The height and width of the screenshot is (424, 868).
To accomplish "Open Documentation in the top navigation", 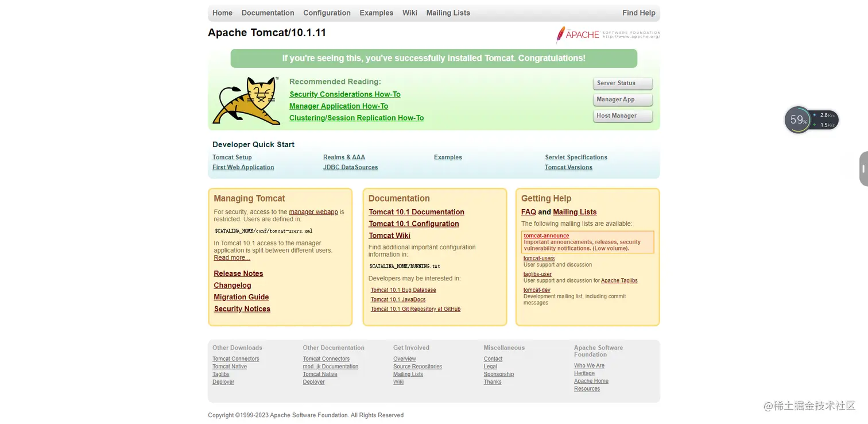I will pos(268,13).
